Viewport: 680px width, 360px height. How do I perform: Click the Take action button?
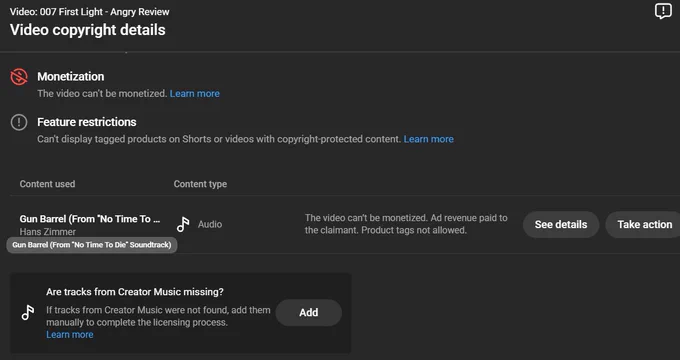[644, 225]
